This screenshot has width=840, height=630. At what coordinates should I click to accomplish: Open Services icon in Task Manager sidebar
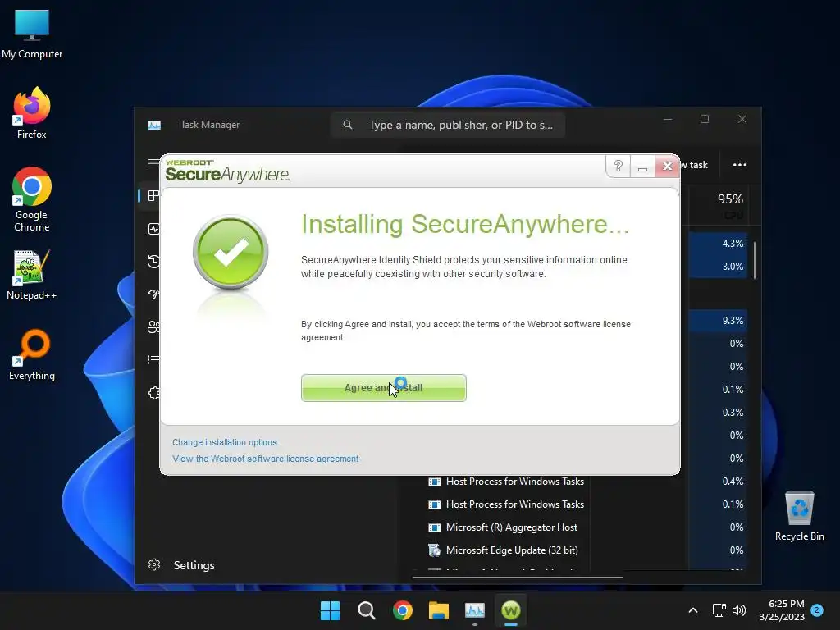point(153,393)
